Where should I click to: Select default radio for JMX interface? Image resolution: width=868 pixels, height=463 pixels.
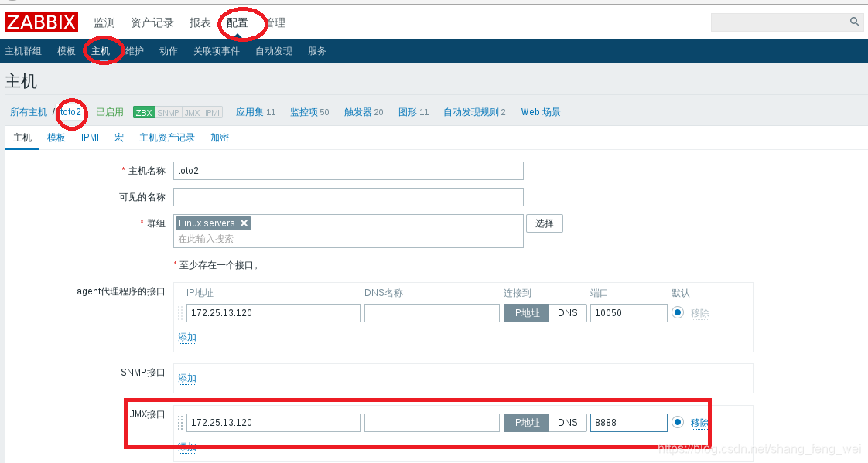coord(678,422)
